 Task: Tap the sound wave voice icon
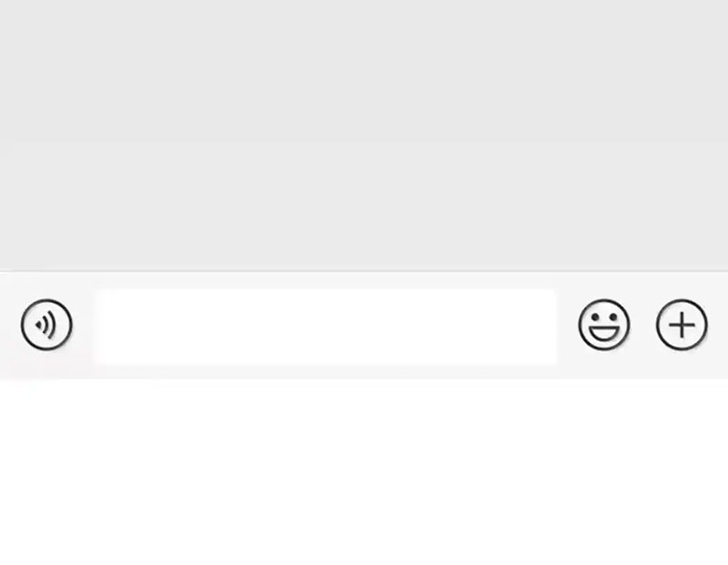pos(46,325)
